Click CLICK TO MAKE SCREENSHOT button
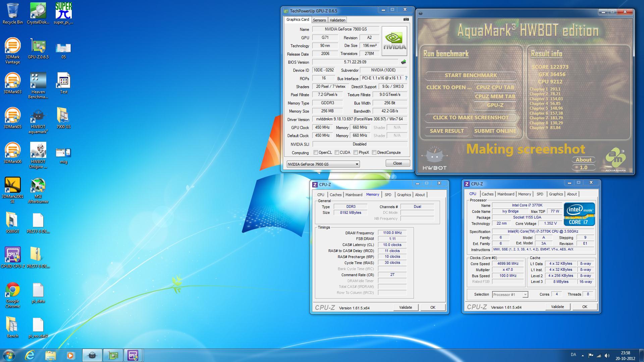Image resolution: width=644 pixels, height=362 pixels. (471, 117)
